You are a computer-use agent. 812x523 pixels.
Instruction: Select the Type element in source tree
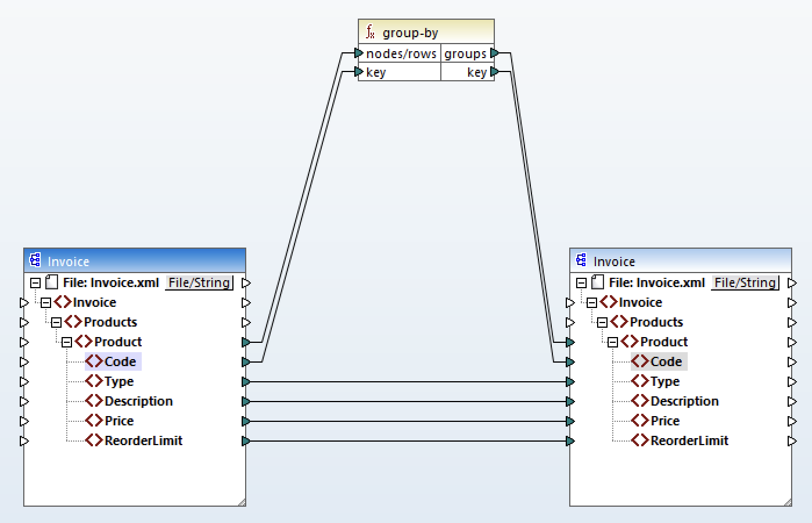(118, 381)
